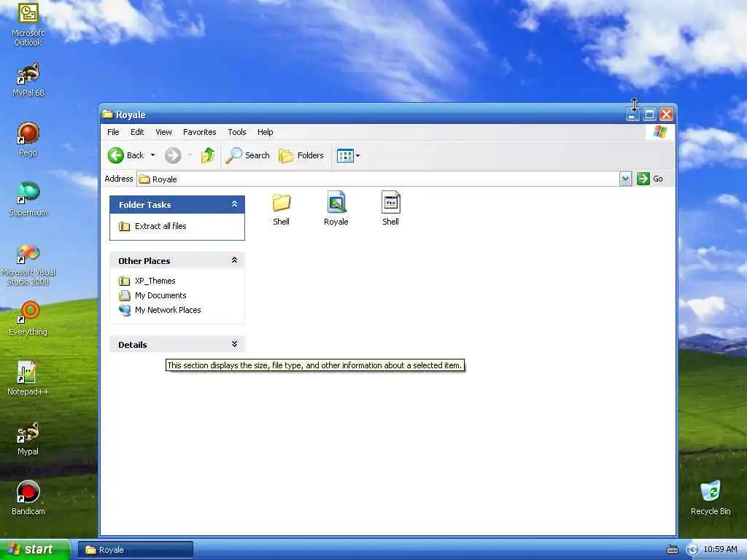Image resolution: width=747 pixels, height=560 pixels.
Task: Open the View menu
Action: [163, 132]
